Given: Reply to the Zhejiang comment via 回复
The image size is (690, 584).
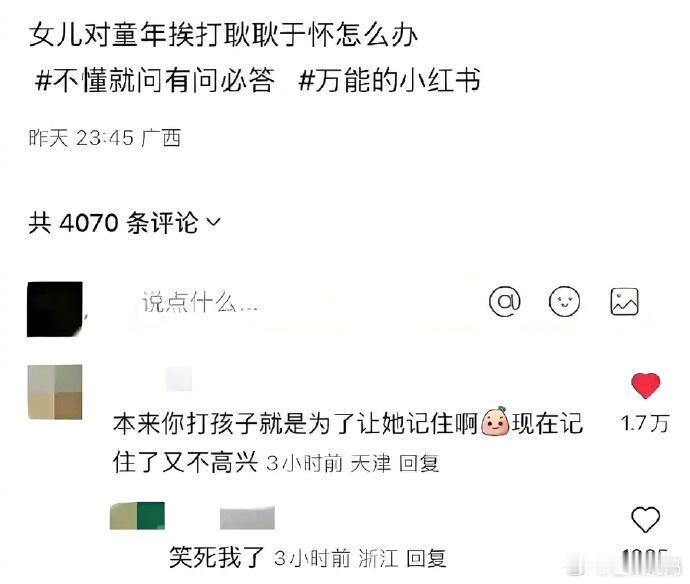Looking at the screenshot, I should pyautogui.click(x=426, y=558).
